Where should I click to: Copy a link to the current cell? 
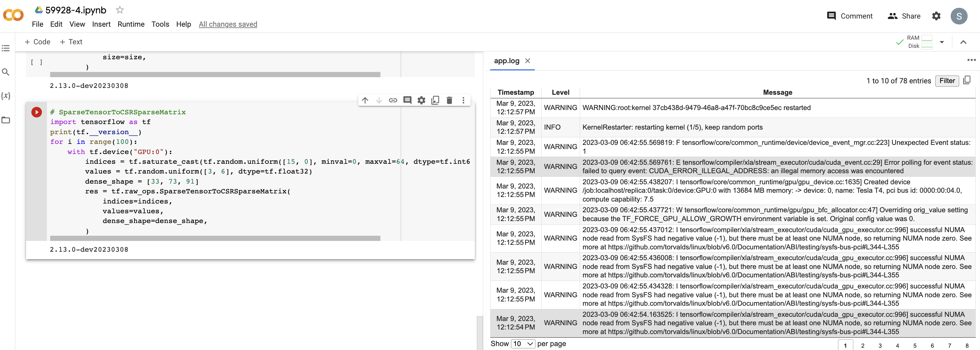[x=393, y=100]
